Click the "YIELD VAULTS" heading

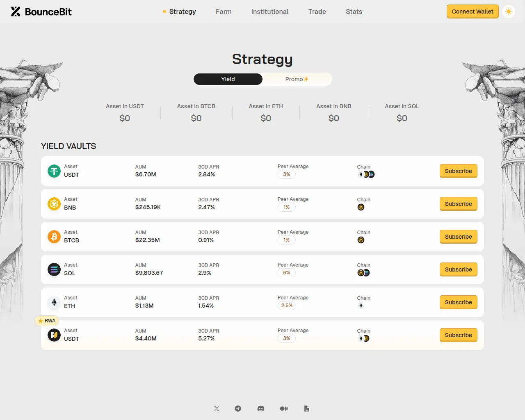[68, 146]
